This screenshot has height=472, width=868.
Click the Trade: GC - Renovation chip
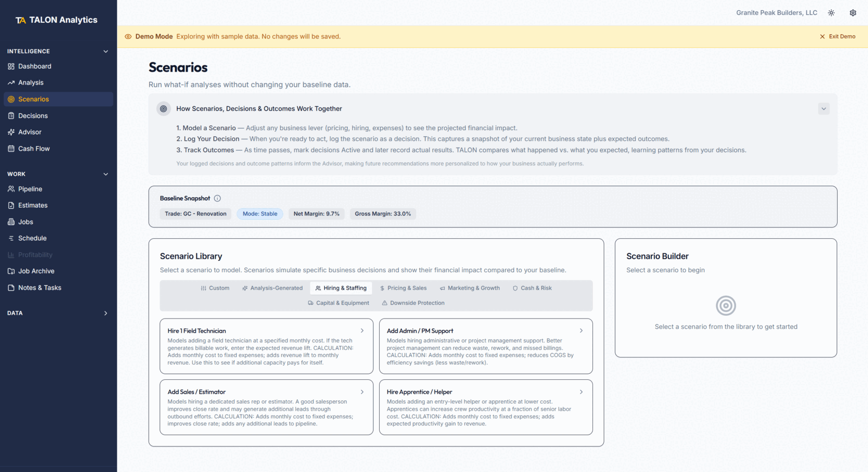click(196, 214)
